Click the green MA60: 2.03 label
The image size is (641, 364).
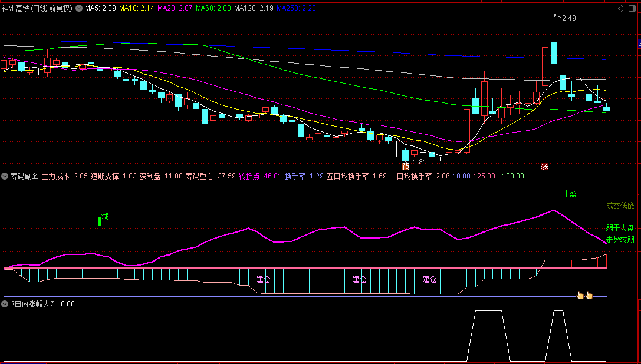coord(214,8)
